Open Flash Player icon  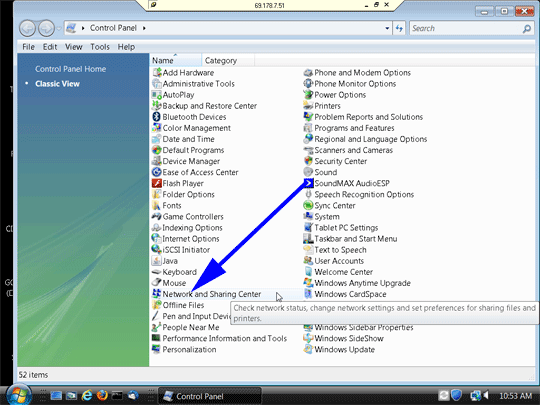157,183
